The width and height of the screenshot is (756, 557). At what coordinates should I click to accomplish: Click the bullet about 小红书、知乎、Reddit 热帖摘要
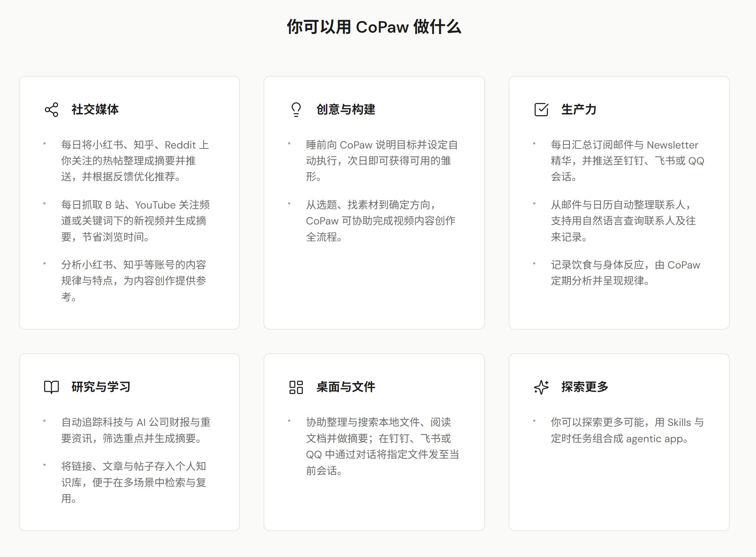[x=135, y=161]
